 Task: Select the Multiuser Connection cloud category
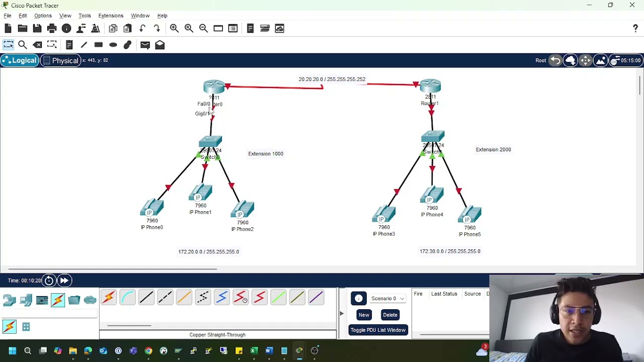(90, 300)
